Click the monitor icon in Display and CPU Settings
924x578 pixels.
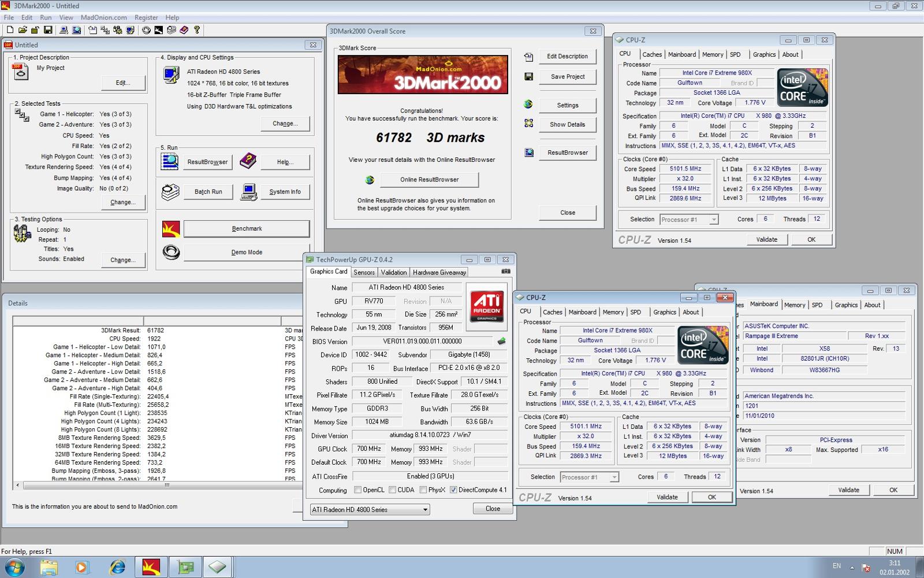172,75
